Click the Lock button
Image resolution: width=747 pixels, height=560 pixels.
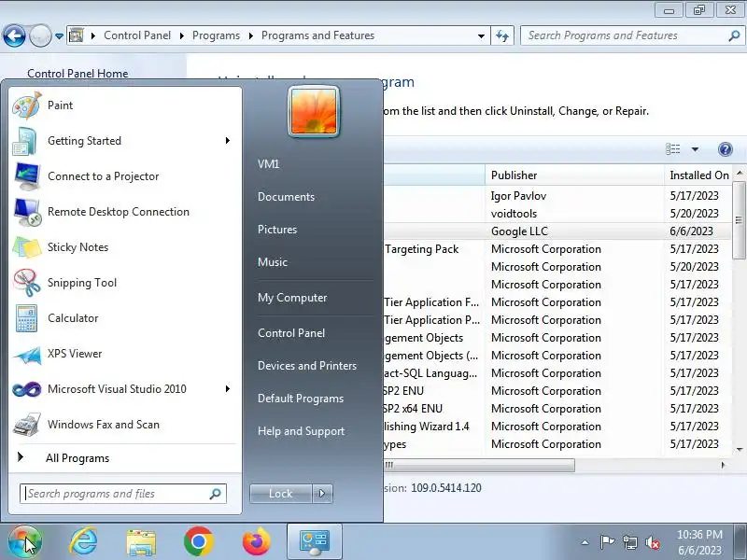[281, 494]
